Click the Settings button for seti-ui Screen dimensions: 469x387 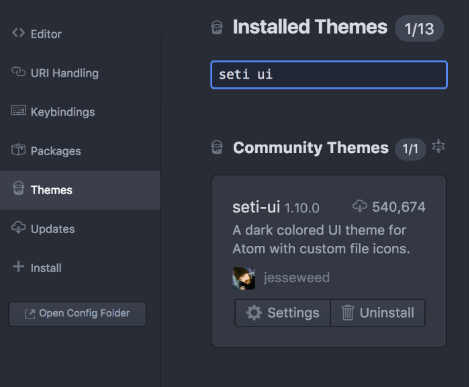283,313
